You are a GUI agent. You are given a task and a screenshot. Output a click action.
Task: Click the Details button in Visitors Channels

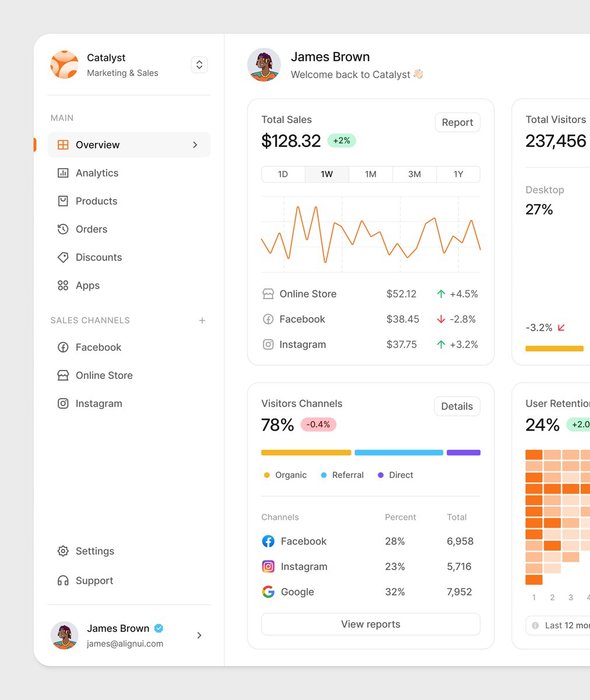coord(457,406)
